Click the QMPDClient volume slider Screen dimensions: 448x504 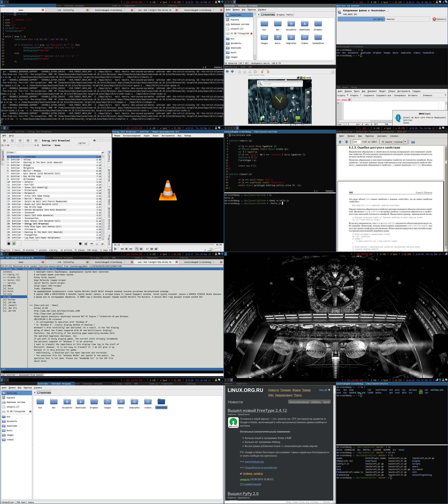(x=104, y=140)
